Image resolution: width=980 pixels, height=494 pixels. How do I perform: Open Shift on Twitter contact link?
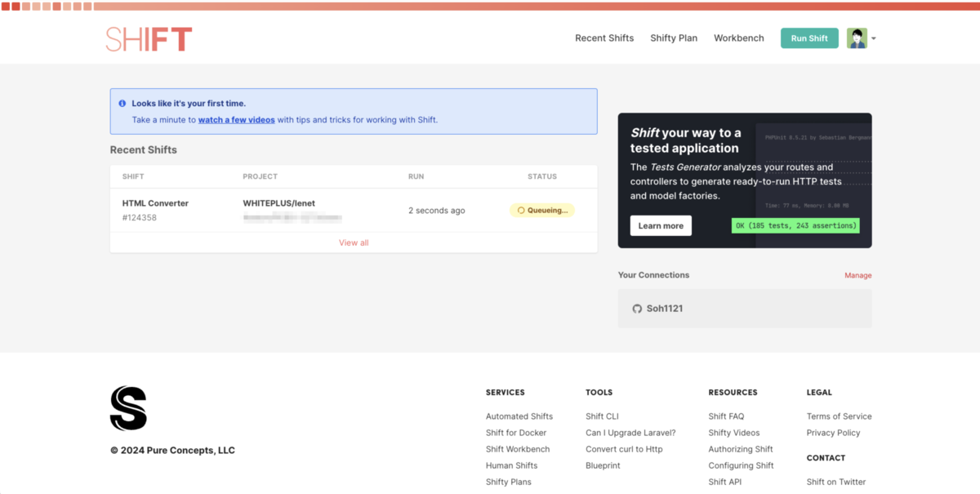(x=836, y=482)
